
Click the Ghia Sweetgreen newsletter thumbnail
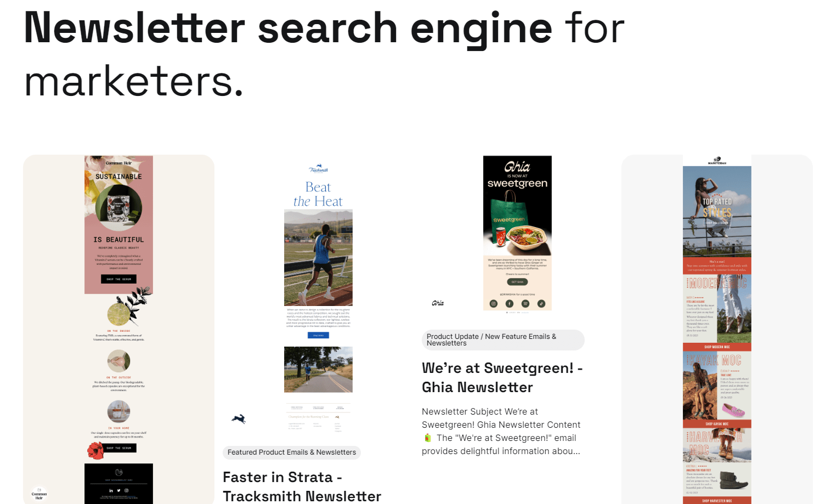click(x=517, y=230)
